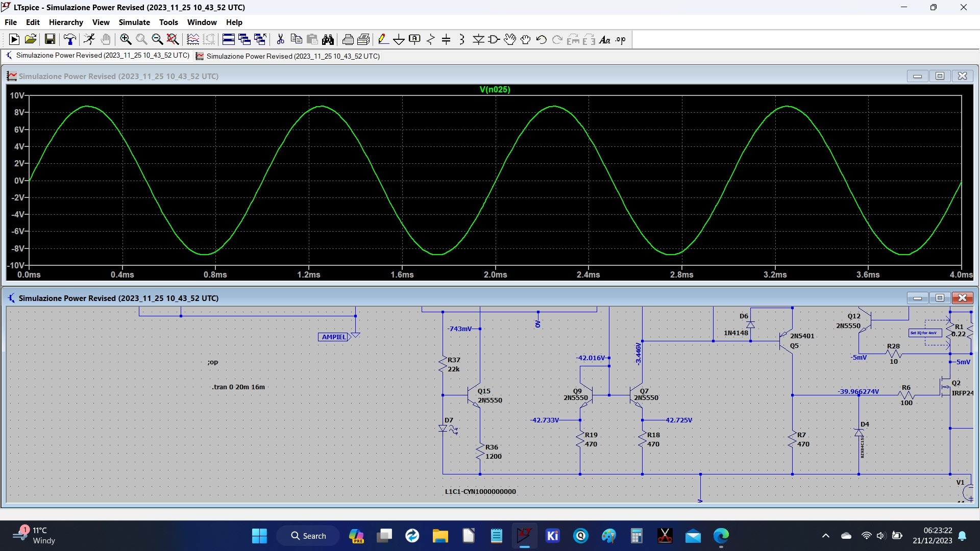This screenshot has width=980, height=551.
Task: Click the New Schematic toolbar icon
Action: coord(14,39)
